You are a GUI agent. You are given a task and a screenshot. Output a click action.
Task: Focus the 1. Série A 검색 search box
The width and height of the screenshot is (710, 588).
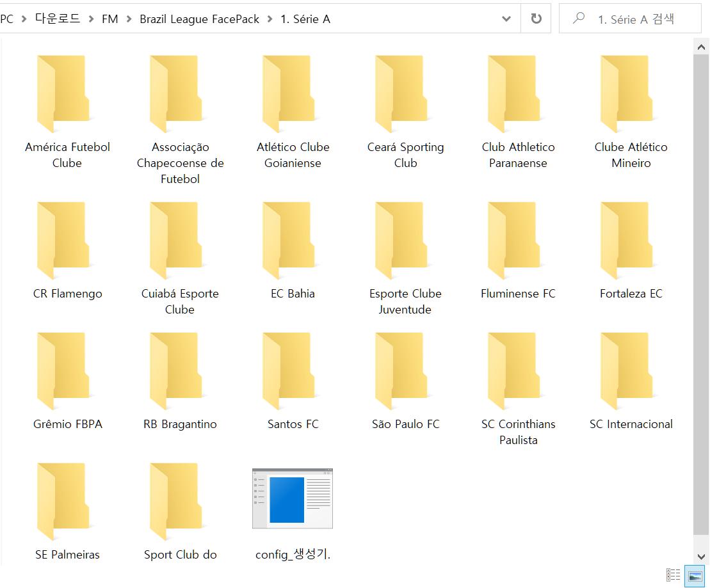click(630, 19)
